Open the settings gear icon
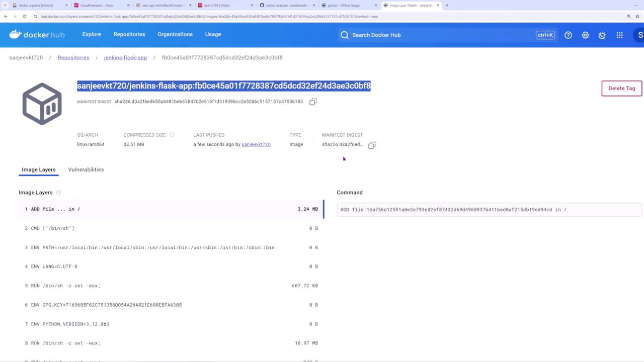Image resolution: width=644 pixels, height=362 pixels. [585, 35]
